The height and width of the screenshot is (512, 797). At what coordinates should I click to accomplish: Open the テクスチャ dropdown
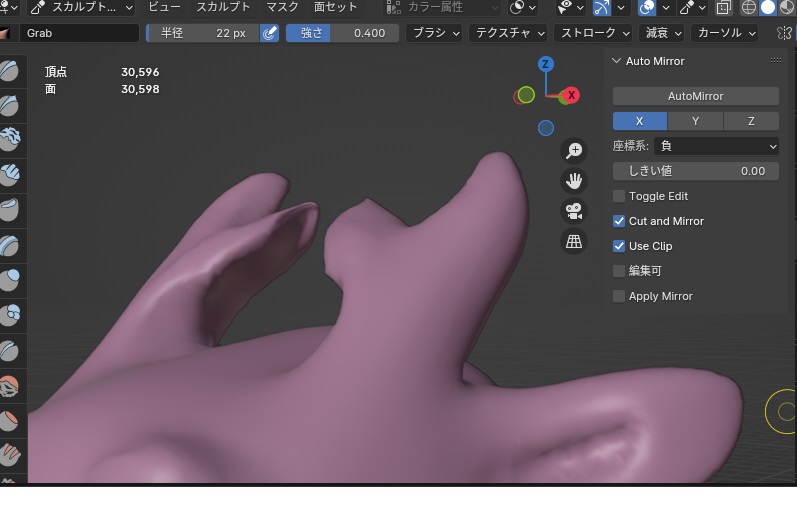(510, 33)
